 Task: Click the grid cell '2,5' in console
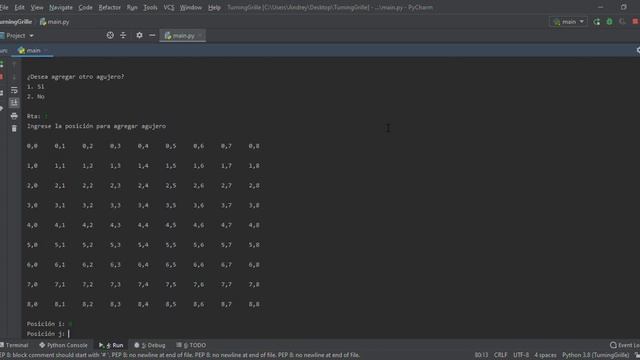(171, 186)
